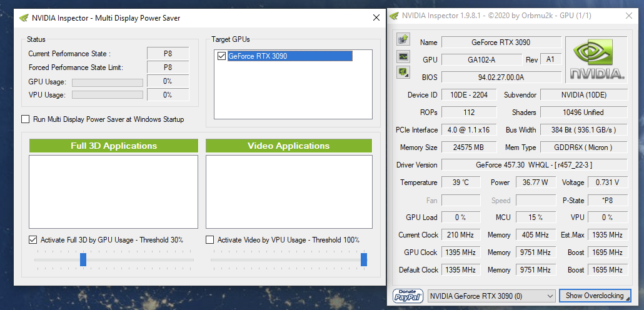The image size is (644, 310).
Task: Click the empty Speed value box
Action: tap(536, 201)
